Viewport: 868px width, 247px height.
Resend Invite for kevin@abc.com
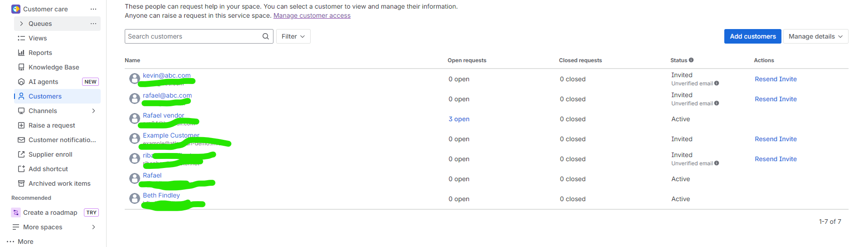click(775, 79)
